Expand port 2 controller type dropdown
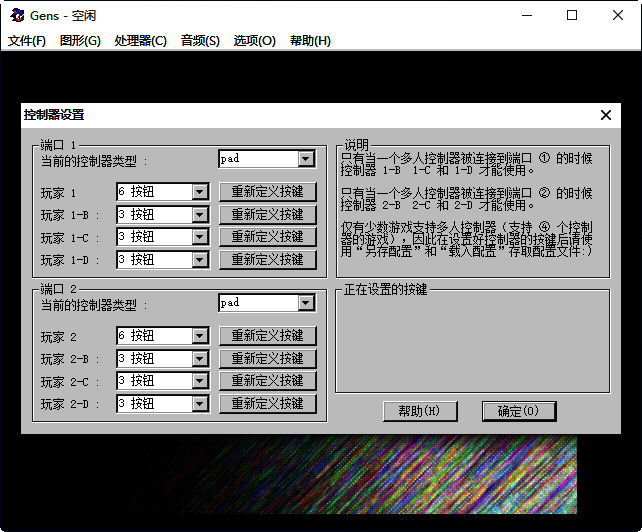 (x=305, y=303)
